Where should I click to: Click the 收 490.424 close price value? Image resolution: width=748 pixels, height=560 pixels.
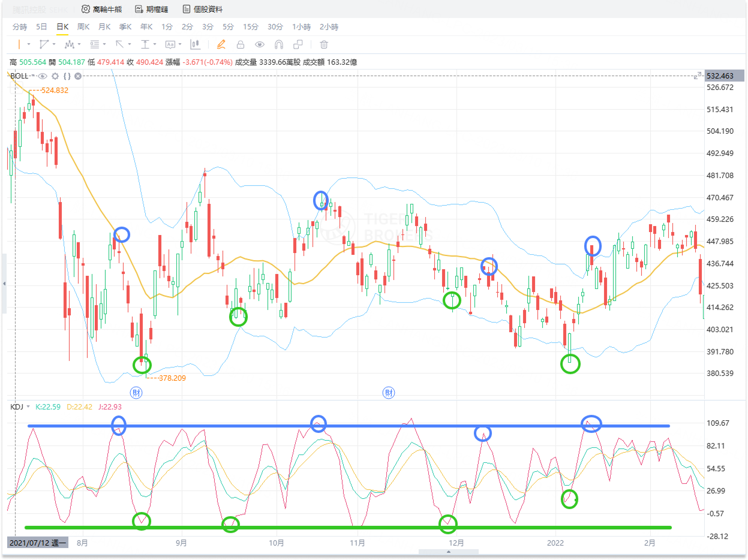tap(143, 62)
